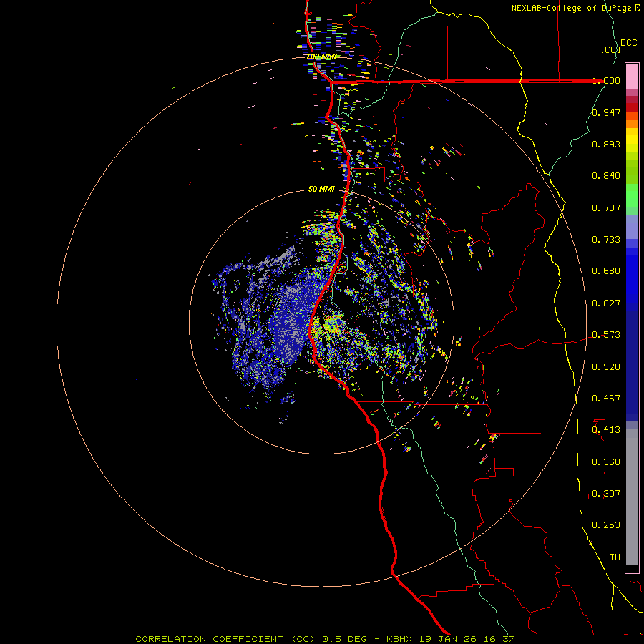
Task: Select the 0.733 legend value
Action: coord(606,239)
